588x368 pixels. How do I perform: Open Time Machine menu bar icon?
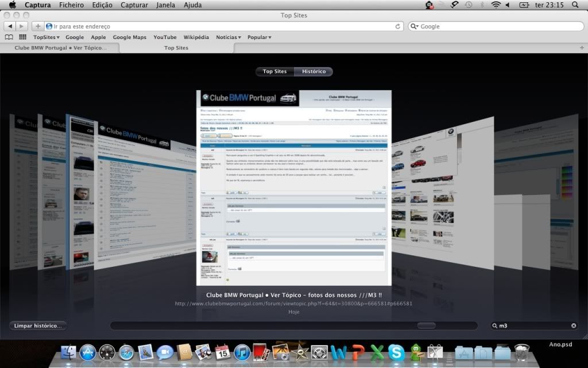click(x=469, y=5)
